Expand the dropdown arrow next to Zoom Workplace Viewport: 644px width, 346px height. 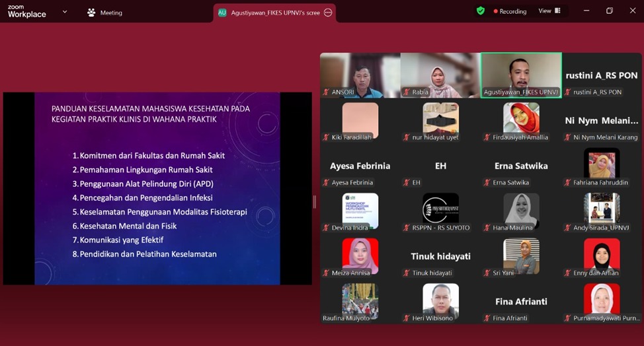65,11
